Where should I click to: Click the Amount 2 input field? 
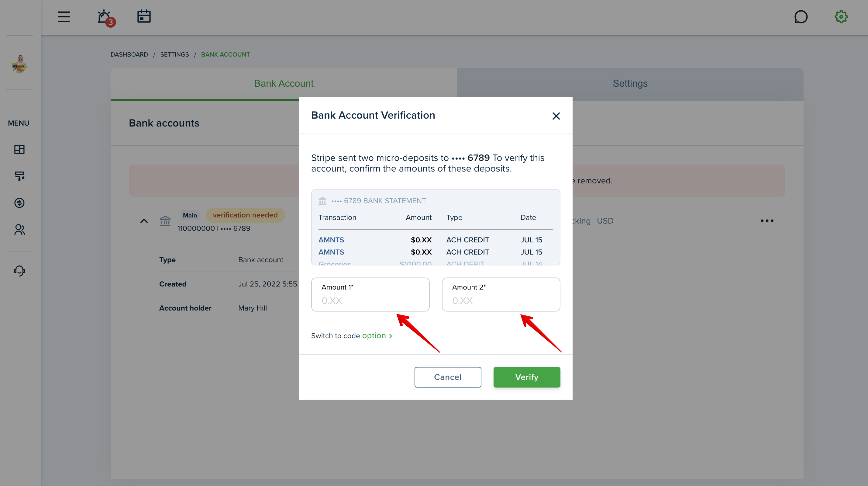(x=501, y=294)
